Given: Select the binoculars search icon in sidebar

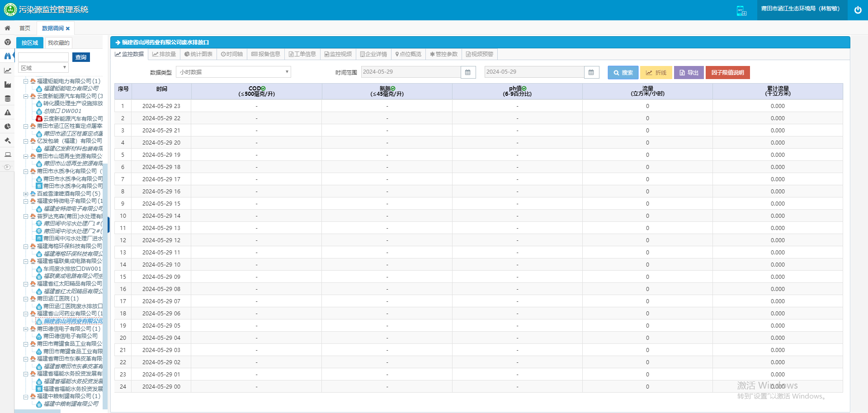Looking at the screenshot, I should [7, 56].
